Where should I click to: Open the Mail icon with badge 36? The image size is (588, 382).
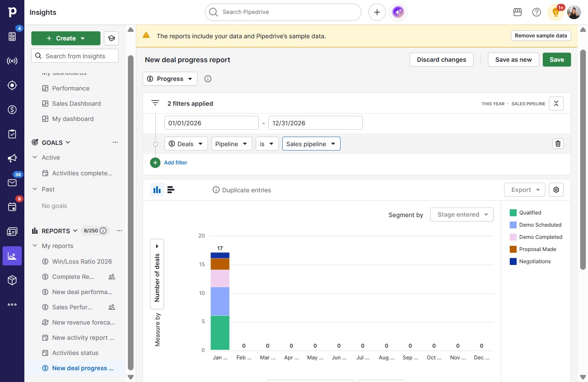(x=12, y=183)
